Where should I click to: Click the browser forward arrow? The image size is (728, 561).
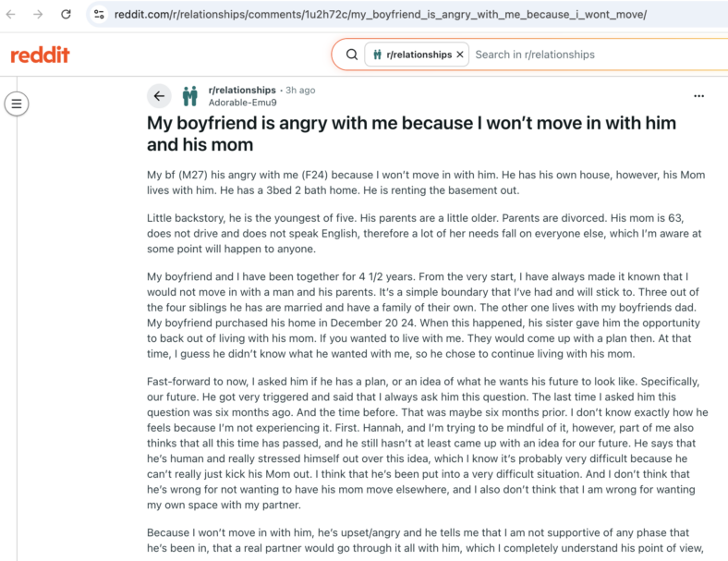click(38, 15)
